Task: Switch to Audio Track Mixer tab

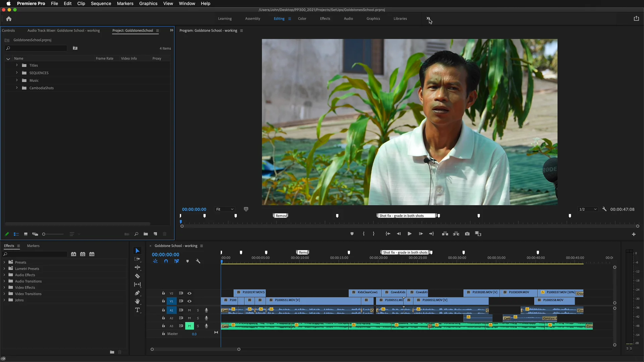Action: tap(63, 31)
